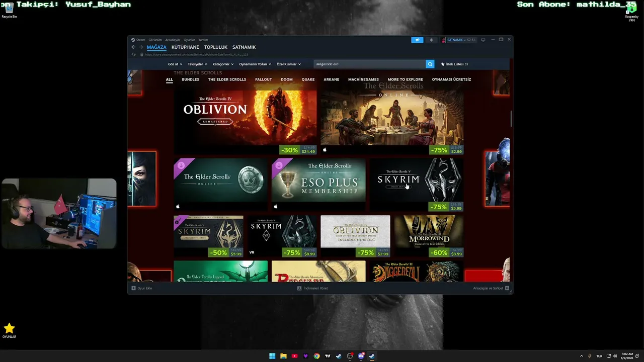Select THE ELDER SCROLLS sale tab
The height and width of the screenshot is (362, 644).
pyautogui.click(x=227, y=79)
